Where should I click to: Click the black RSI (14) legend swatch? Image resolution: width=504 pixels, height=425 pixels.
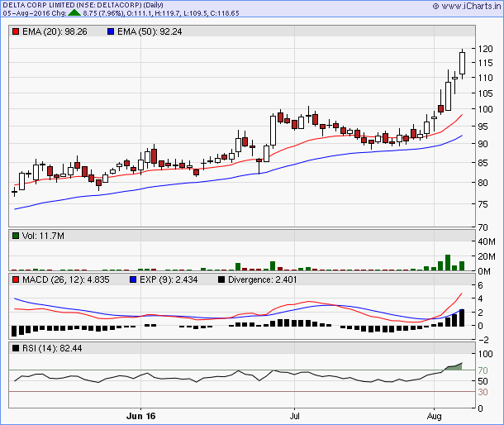click(x=16, y=348)
